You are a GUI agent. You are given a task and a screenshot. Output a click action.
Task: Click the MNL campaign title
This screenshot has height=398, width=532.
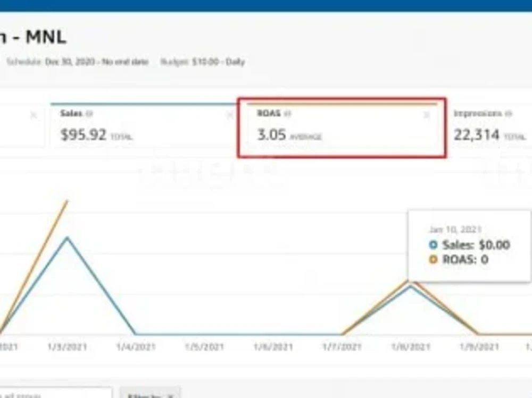(x=33, y=37)
